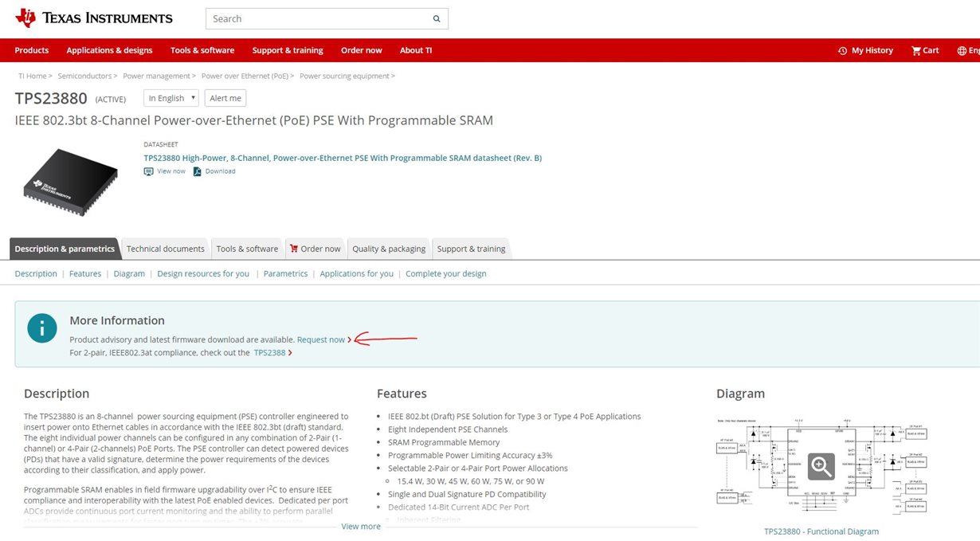Screen dimensions: 980x541
Task: Click the TPS23880 chip product image
Action: pyautogui.click(x=69, y=182)
